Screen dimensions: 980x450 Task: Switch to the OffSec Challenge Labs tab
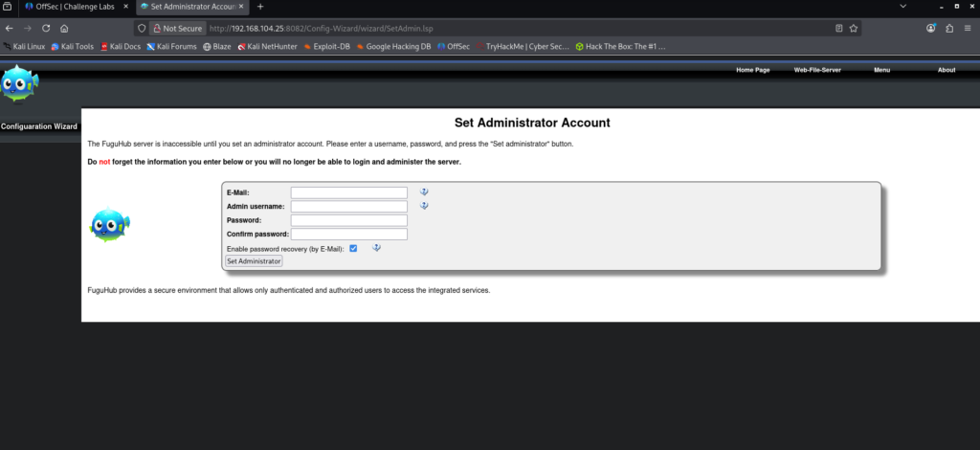[x=72, y=7]
